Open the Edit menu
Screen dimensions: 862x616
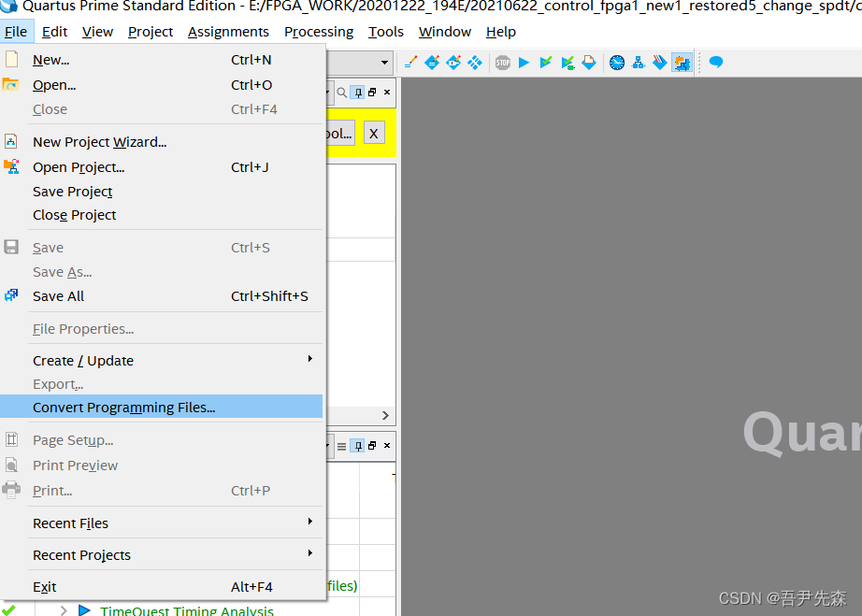point(55,32)
